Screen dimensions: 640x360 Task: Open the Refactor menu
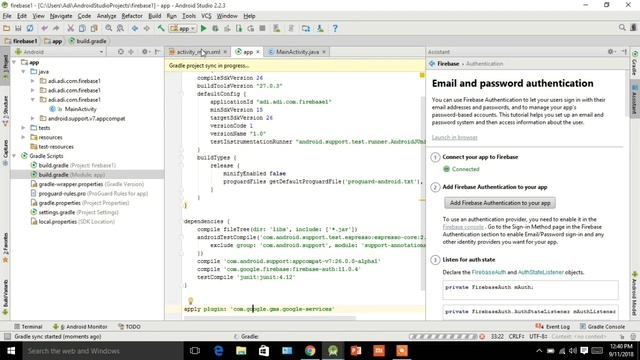coord(132,16)
